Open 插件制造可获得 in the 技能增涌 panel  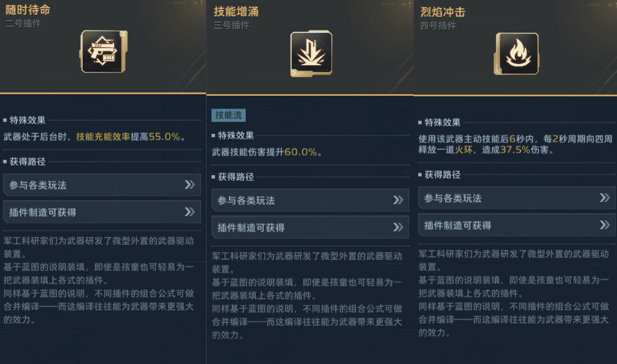(310, 228)
